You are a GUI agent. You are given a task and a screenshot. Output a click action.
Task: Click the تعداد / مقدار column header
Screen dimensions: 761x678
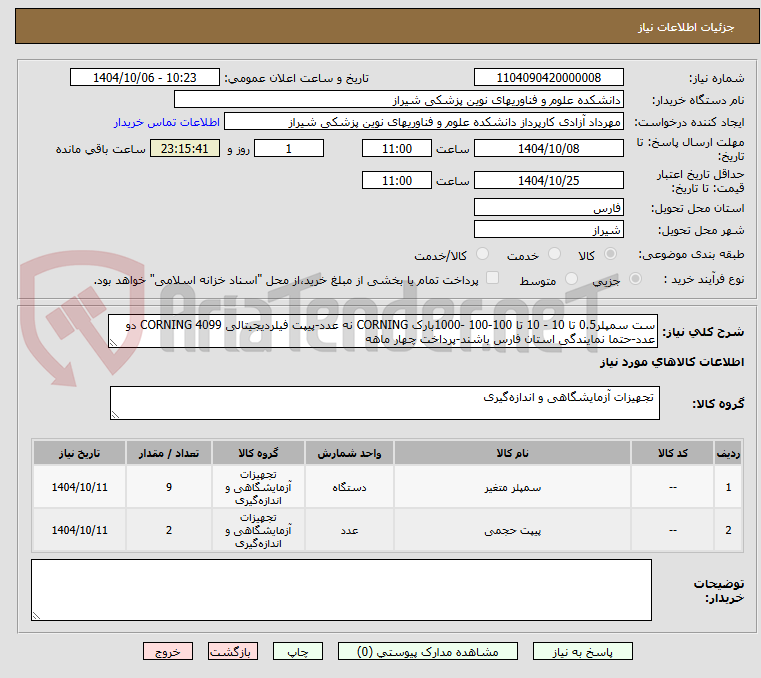click(x=168, y=453)
